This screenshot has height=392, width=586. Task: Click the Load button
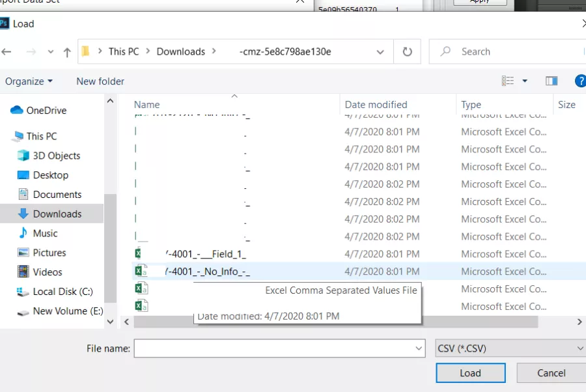470,373
